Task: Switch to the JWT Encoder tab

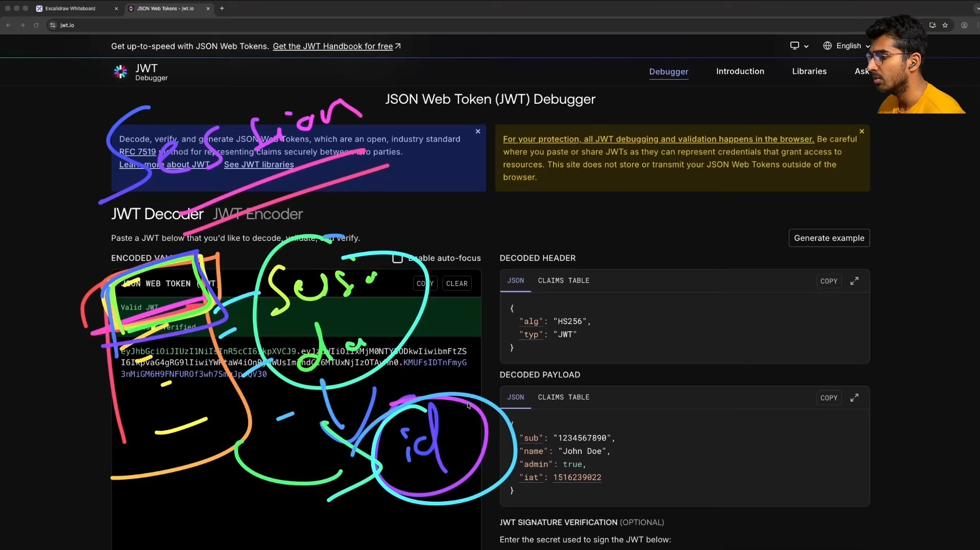Action: [x=257, y=214]
